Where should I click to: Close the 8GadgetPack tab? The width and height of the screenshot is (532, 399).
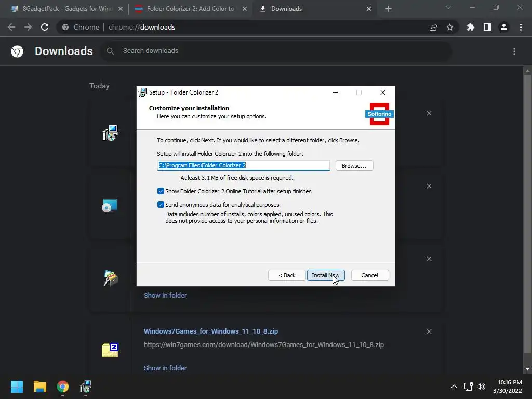(121, 9)
